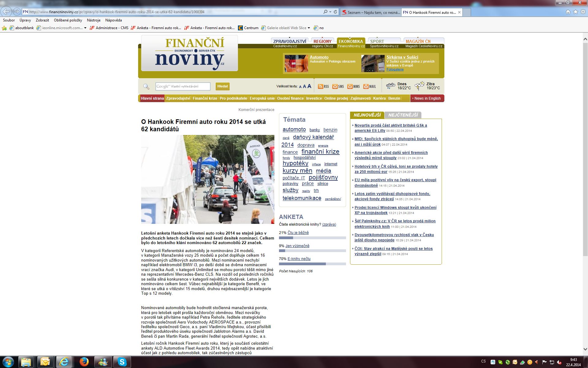The width and height of the screenshot is (588, 368).
Task: Launch File Explorer from the taskbar
Action: point(26,362)
